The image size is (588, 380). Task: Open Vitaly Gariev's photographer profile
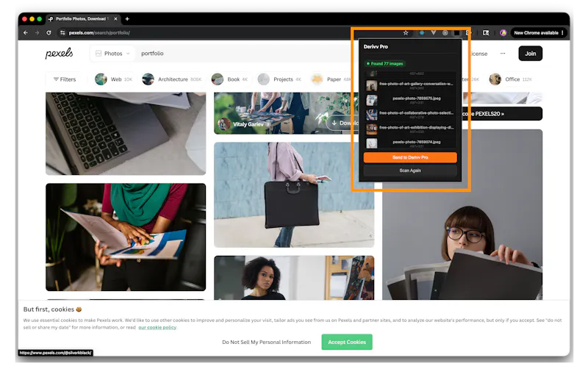coord(244,124)
